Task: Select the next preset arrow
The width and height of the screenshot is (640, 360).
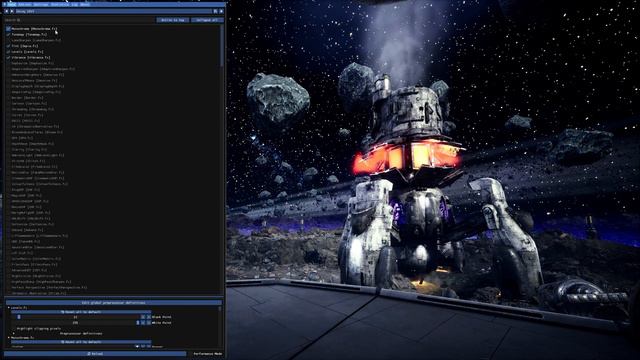Action: click(x=12, y=11)
